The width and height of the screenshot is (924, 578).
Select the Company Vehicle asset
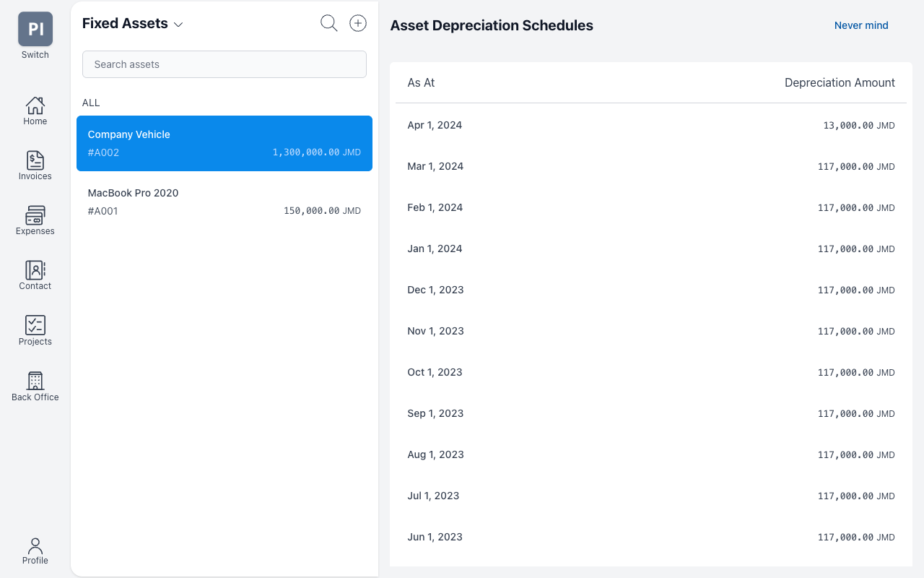point(225,143)
